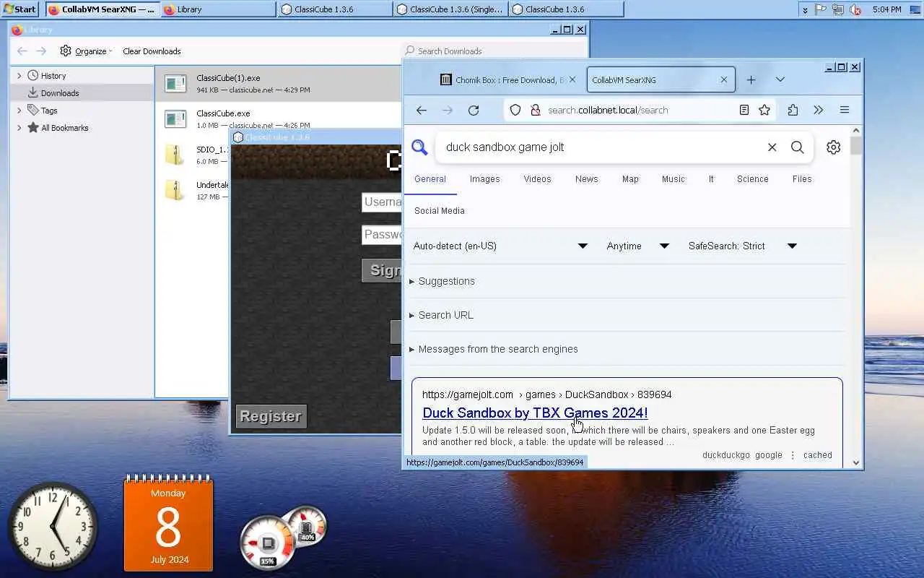
Task: Click the result options three-dots icon
Action: [x=793, y=455]
